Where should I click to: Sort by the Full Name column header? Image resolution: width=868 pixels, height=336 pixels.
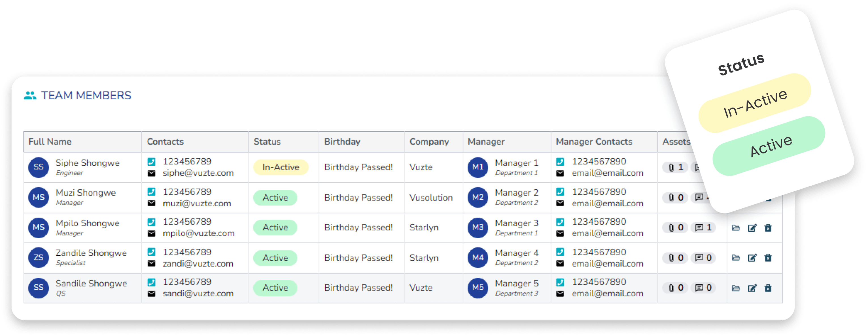(x=50, y=142)
